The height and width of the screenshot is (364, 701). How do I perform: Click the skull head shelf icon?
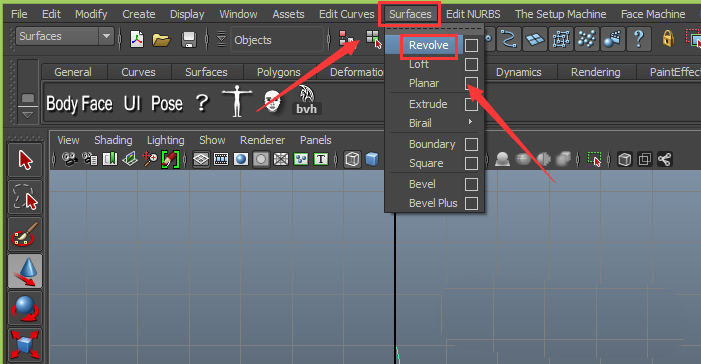(x=272, y=102)
